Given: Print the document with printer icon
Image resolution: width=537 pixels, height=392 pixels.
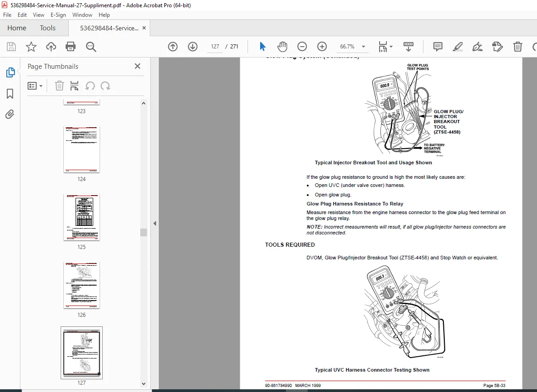Looking at the screenshot, I should 71,47.
